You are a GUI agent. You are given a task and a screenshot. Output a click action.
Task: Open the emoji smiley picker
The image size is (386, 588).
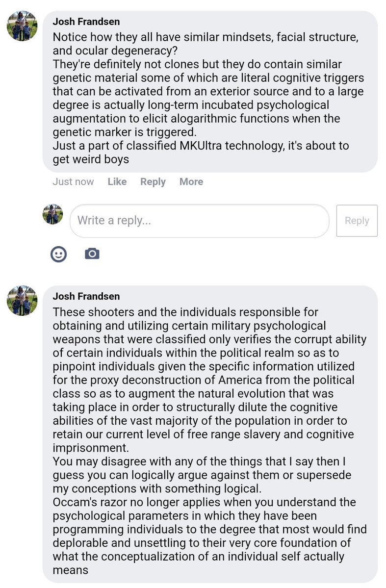tap(59, 253)
